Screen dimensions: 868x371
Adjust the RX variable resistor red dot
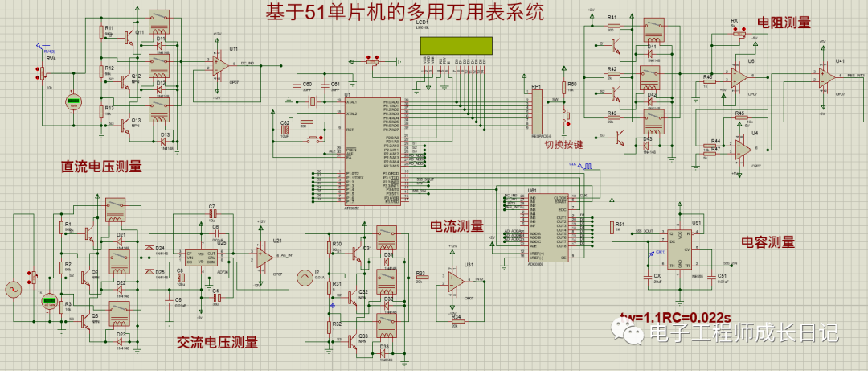(x=737, y=27)
